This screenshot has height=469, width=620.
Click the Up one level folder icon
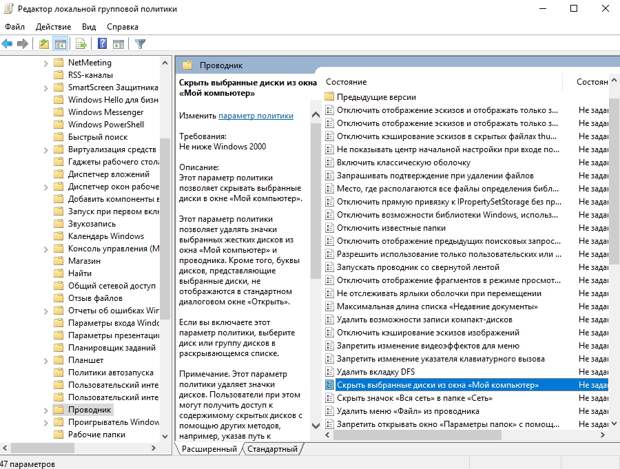click(44, 43)
